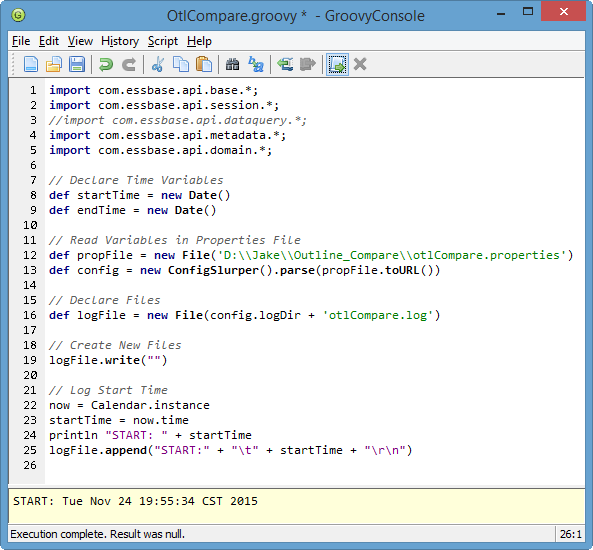Copy the selection using the toolbar Copy icon
The height and width of the screenshot is (550, 593).
point(181,64)
